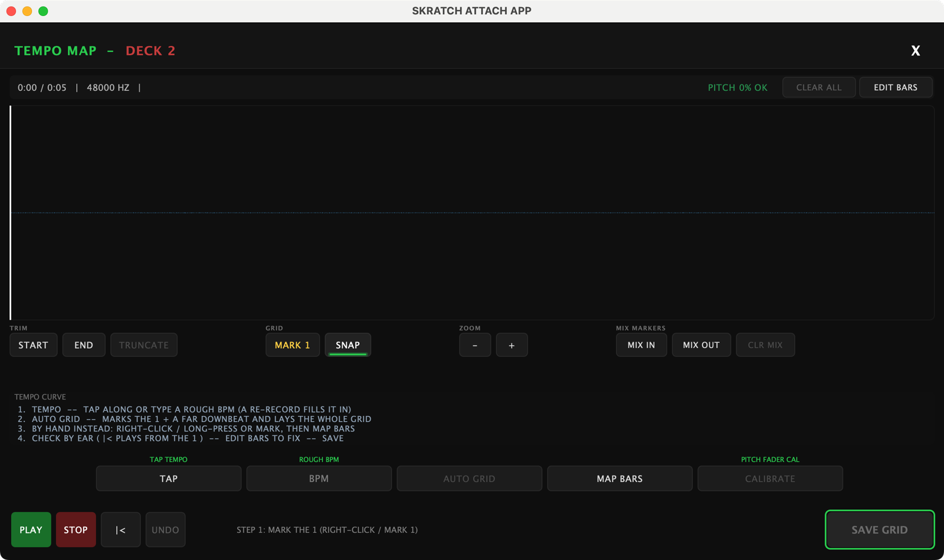Set trim START point
This screenshot has width=944, height=560.
(34, 345)
